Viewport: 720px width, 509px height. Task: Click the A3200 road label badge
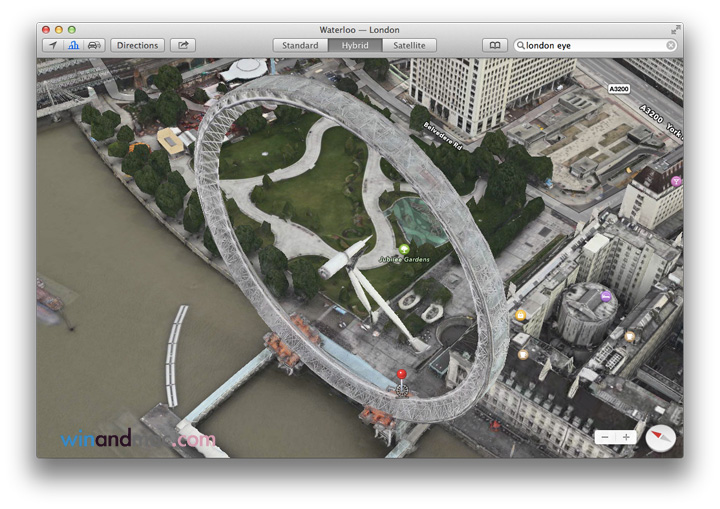pos(618,89)
